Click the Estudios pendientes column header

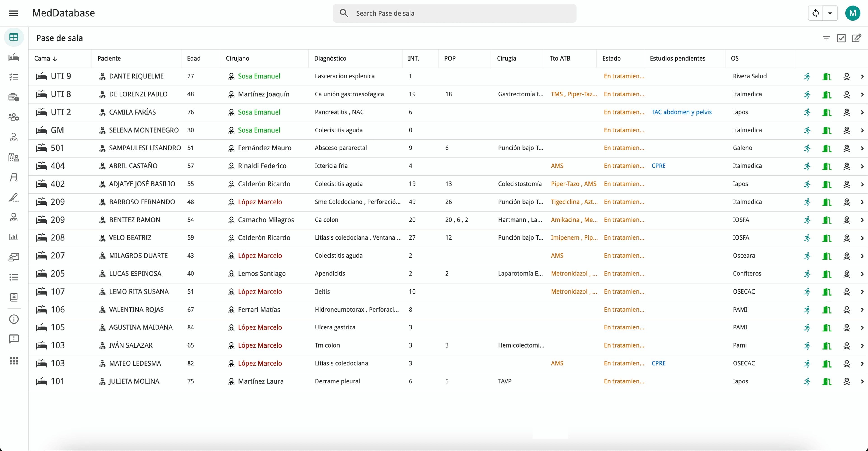tap(677, 58)
